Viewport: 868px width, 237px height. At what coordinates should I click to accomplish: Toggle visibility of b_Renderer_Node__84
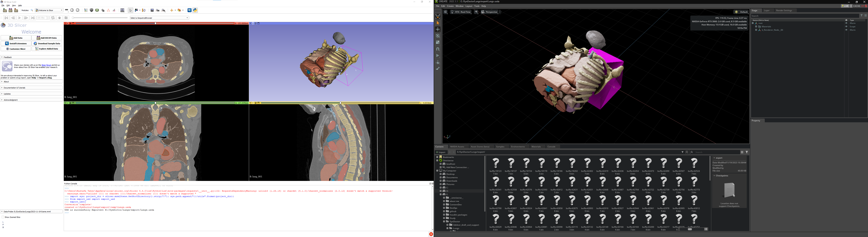846,30
